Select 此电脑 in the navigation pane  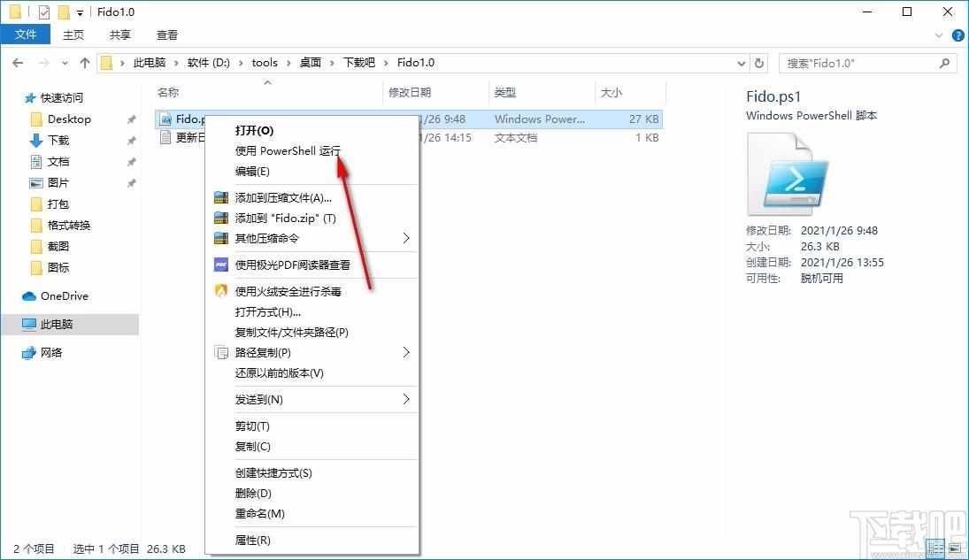(x=57, y=324)
